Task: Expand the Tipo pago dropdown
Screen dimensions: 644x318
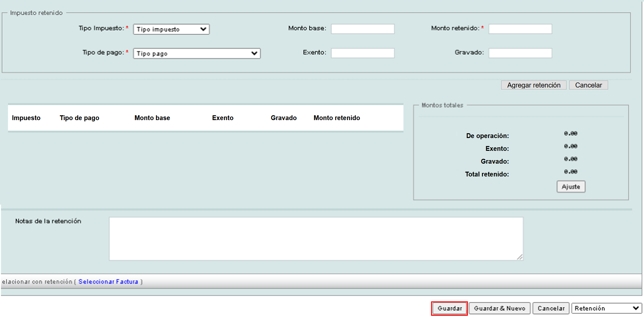Action: click(197, 53)
